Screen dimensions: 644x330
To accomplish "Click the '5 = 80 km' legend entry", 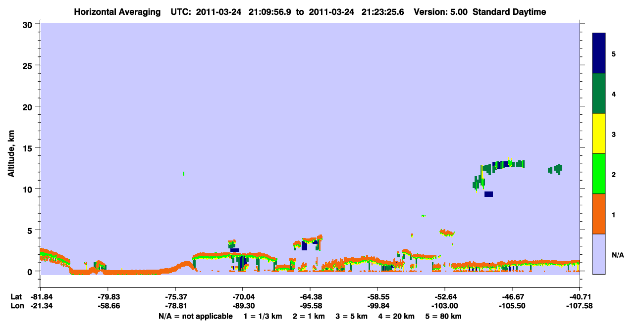I will (x=444, y=316).
